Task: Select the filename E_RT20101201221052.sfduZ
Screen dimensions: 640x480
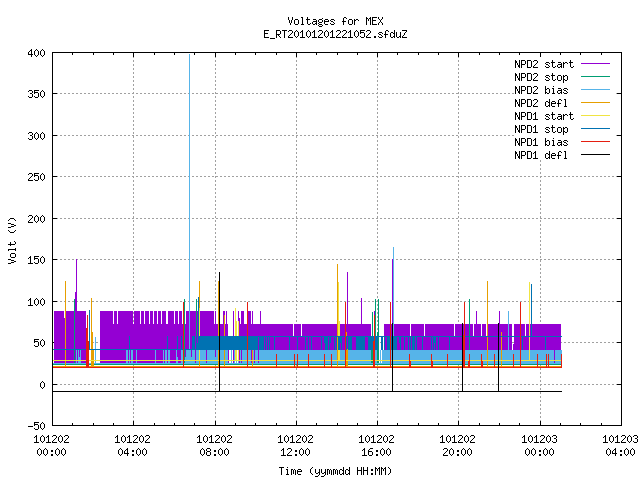Action: point(335,34)
